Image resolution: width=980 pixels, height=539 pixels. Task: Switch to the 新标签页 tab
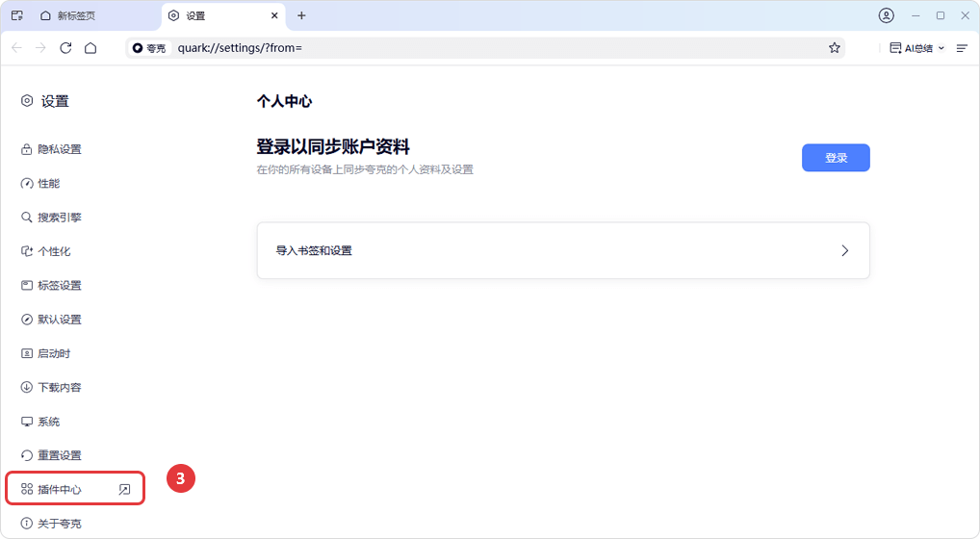tap(75, 15)
